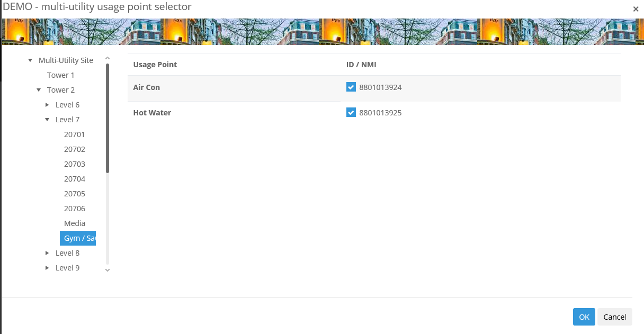Close the usage point selector dialog
The image size is (644, 334).
[x=636, y=9]
